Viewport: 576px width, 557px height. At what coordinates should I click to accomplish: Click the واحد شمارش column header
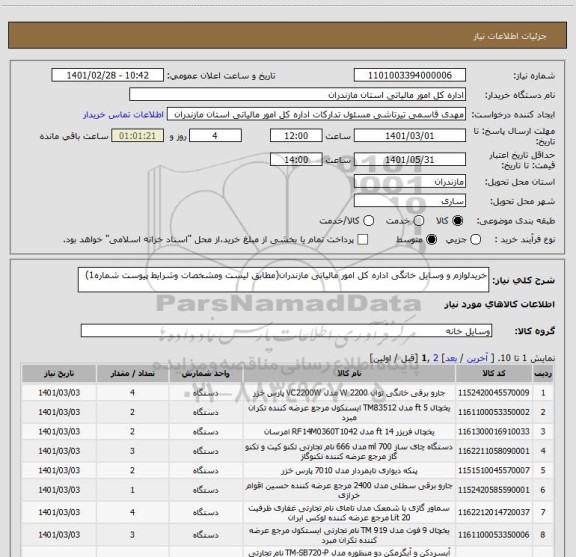click(x=206, y=373)
